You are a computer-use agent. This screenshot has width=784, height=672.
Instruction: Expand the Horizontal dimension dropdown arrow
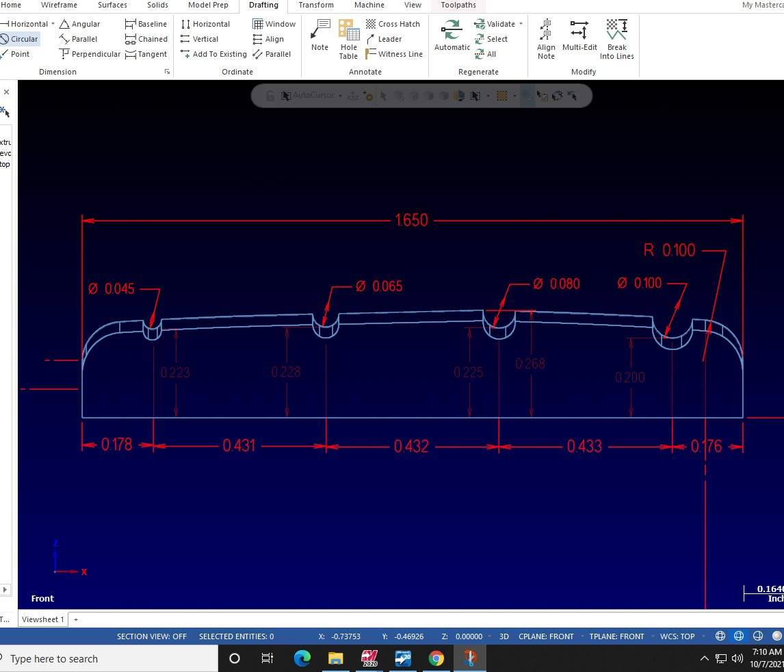(53, 24)
